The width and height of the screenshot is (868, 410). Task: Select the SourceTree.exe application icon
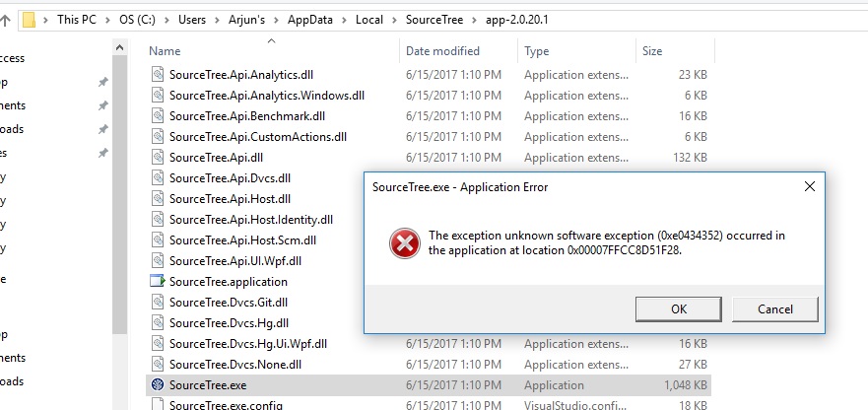click(x=158, y=385)
